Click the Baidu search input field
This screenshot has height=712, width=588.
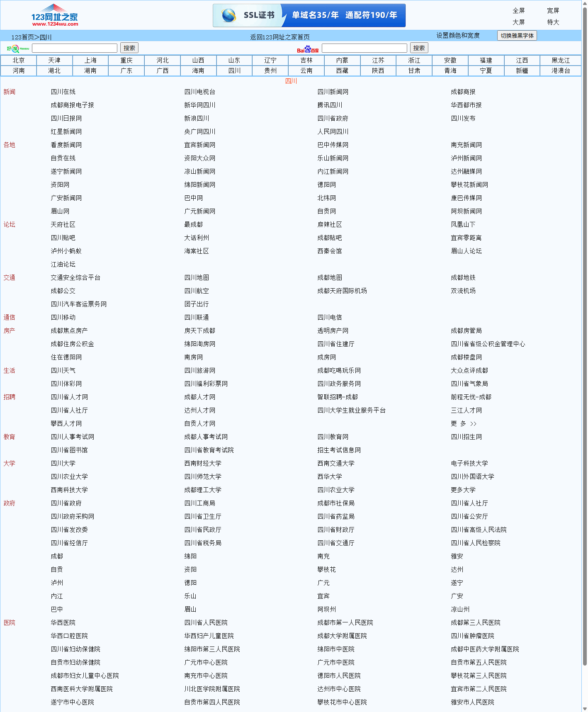[x=364, y=48]
